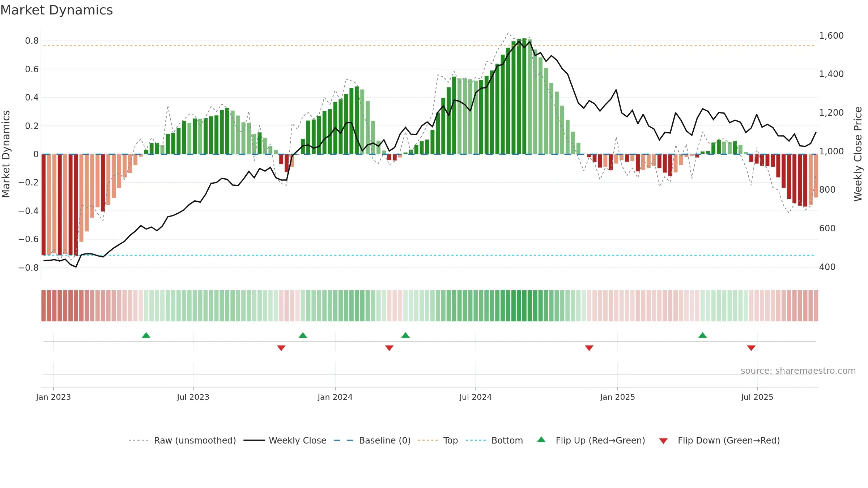Screen dimensions: 868x488
Task: Click the Weekly Close Price axis title
Action: point(858,154)
